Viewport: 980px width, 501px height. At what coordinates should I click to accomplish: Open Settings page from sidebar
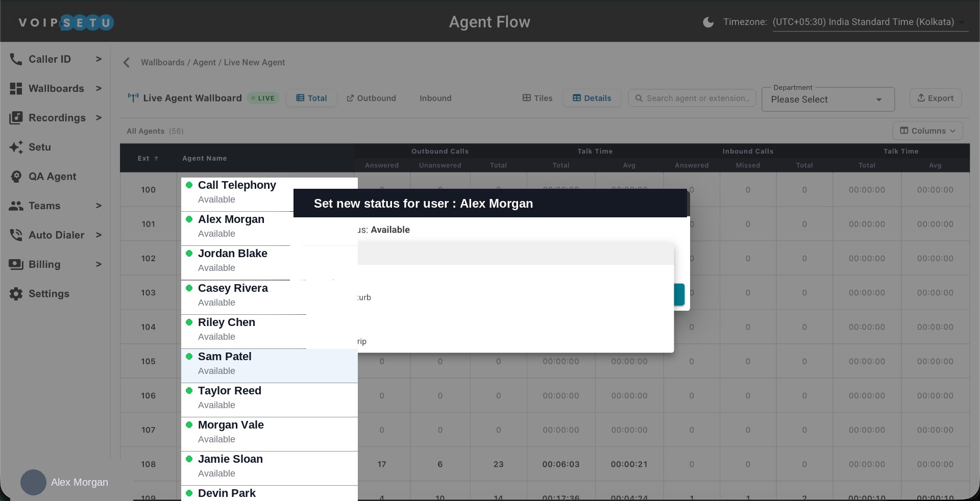[x=49, y=294]
